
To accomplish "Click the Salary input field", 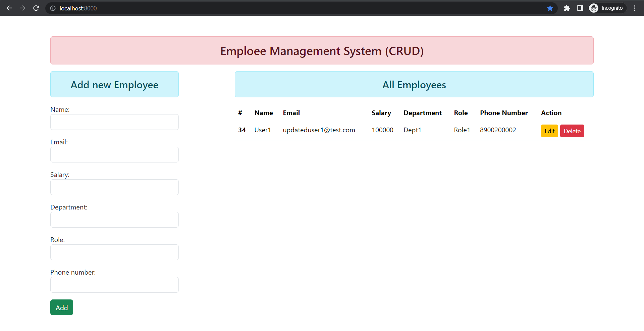I will pyautogui.click(x=114, y=187).
